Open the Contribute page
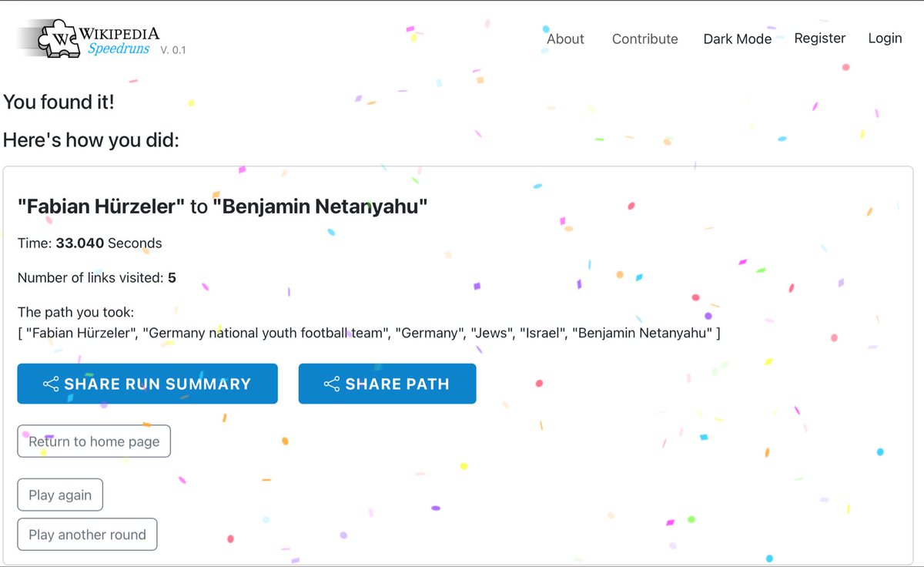 click(645, 39)
